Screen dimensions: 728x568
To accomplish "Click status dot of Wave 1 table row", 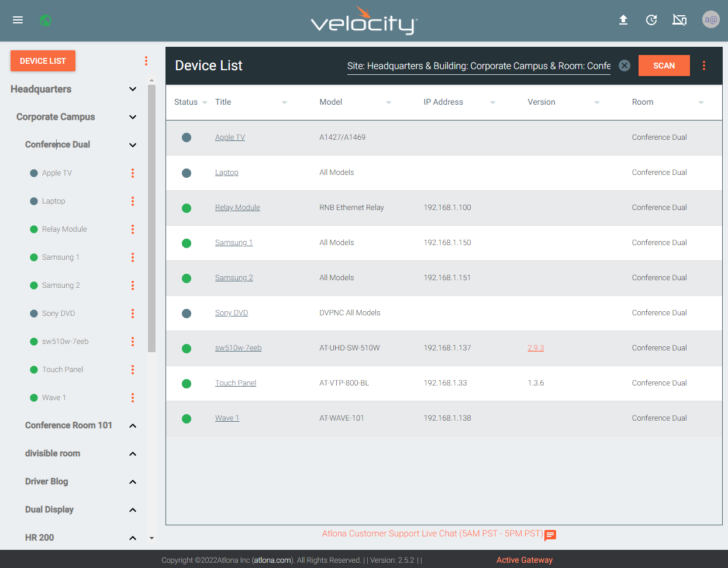I will 187,418.
